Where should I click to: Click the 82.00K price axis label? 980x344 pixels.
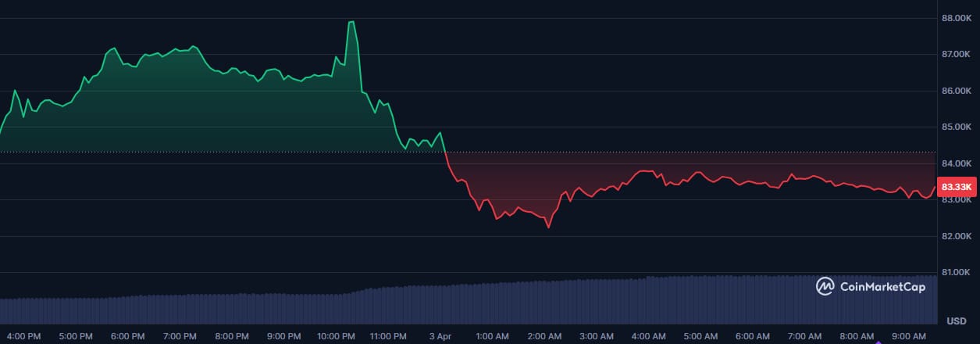pyautogui.click(x=957, y=236)
